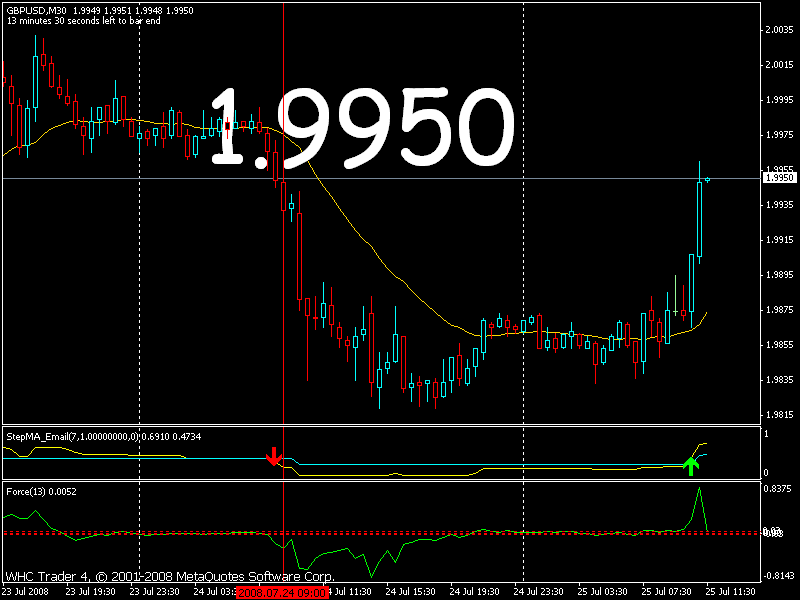Click the 23 Jul 23:30 time label
This screenshot has height=600, width=800.
click(x=155, y=592)
